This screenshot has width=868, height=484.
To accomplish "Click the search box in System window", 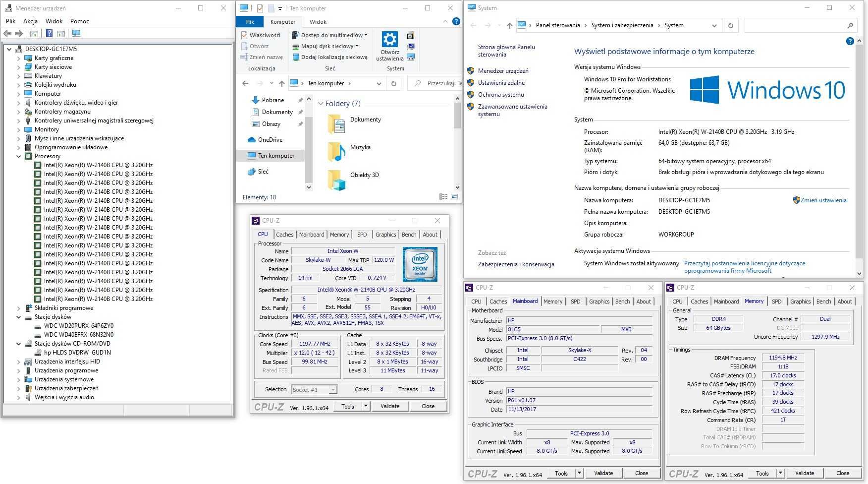I will (x=801, y=25).
